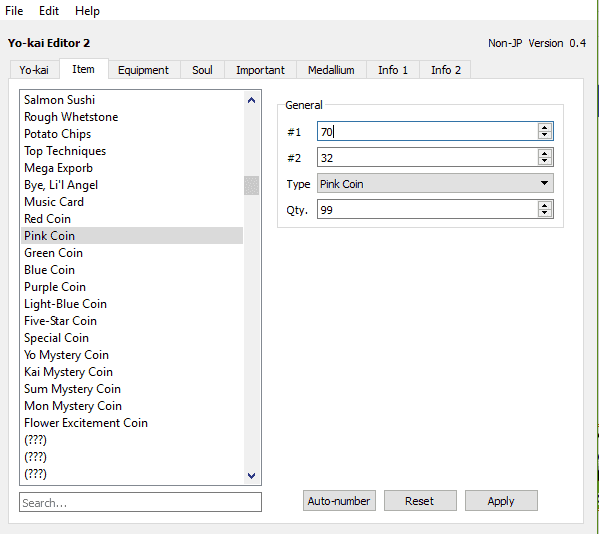The width and height of the screenshot is (599, 534).
Task: Apply the item changes
Action: pyautogui.click(x=501, y=501)
